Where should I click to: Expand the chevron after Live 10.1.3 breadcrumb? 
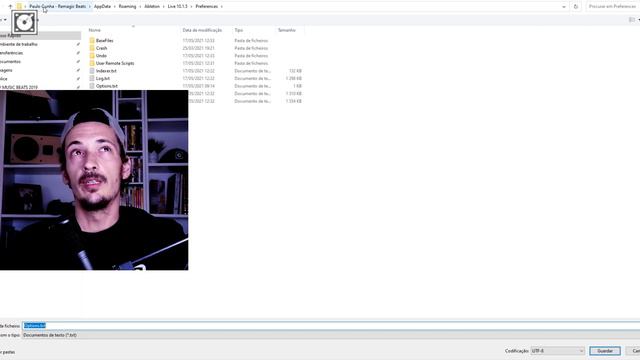(191, 7)
